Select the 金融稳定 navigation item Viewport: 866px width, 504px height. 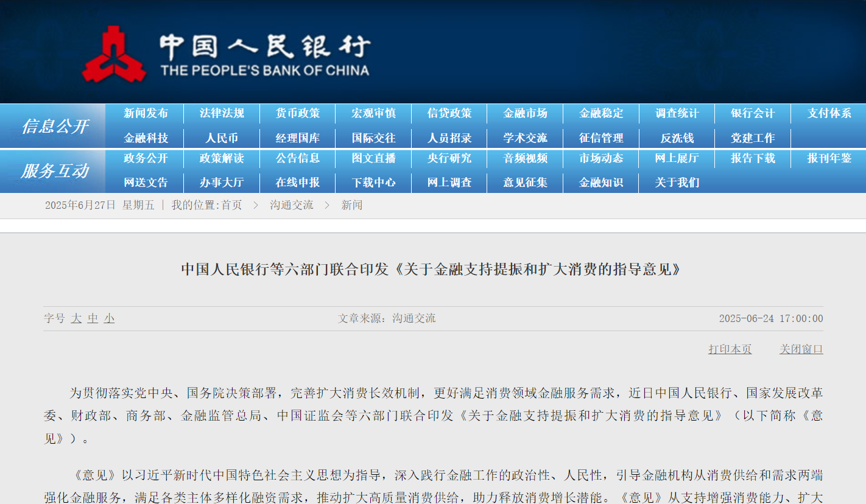click(x=600, y=113)
